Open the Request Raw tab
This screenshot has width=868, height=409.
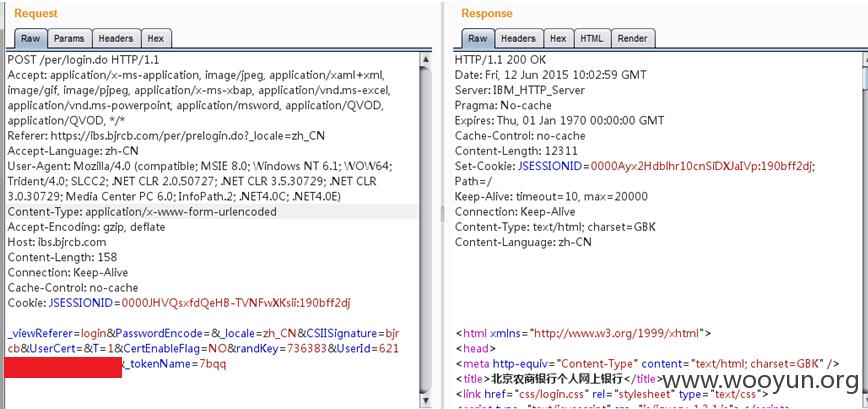click(x=30, y=39)
